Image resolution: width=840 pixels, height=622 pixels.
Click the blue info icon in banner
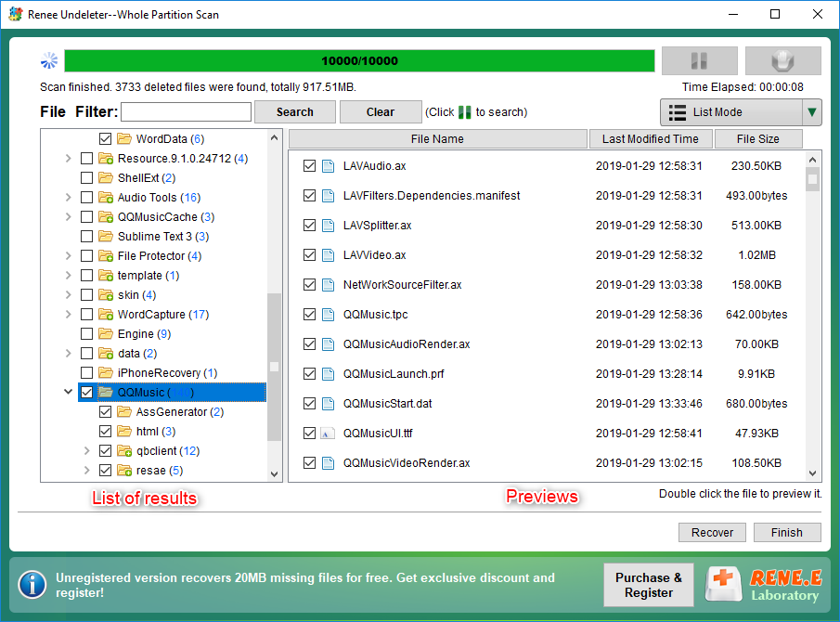[32, 584]
